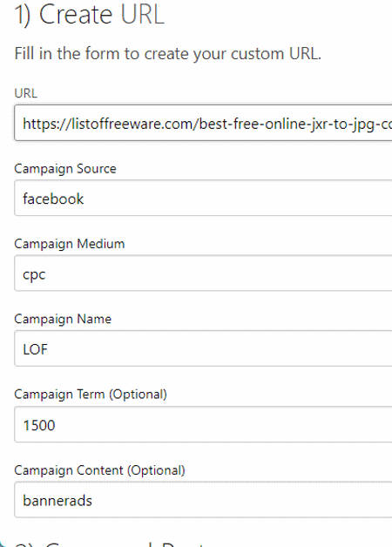
Task: Click the 'URL' field label
Action: 26,93
